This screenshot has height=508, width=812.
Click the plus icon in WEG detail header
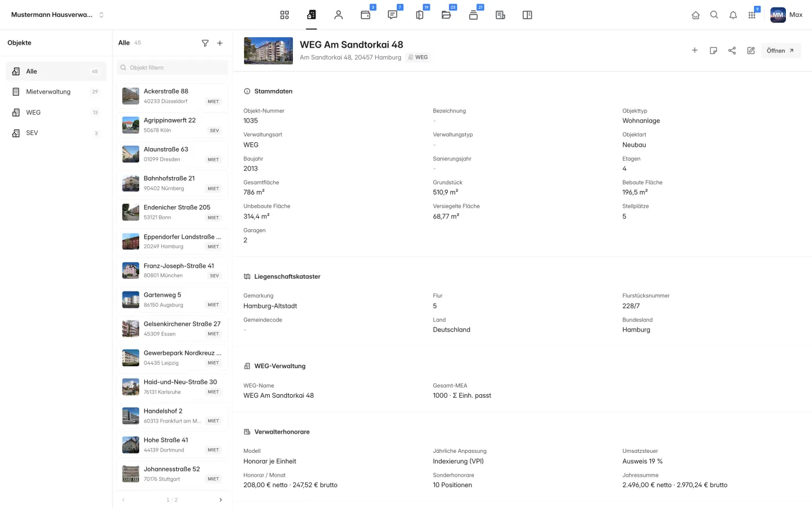[694, 51]
